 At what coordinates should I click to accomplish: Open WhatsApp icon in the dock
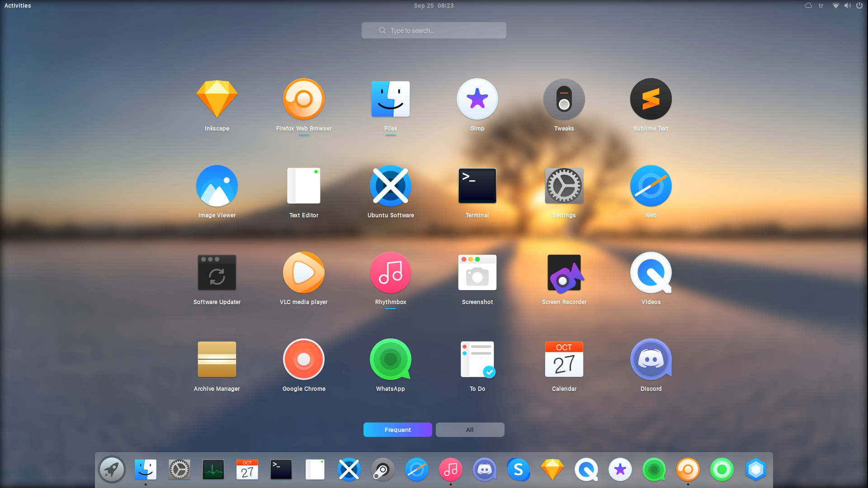pos(654,470)
